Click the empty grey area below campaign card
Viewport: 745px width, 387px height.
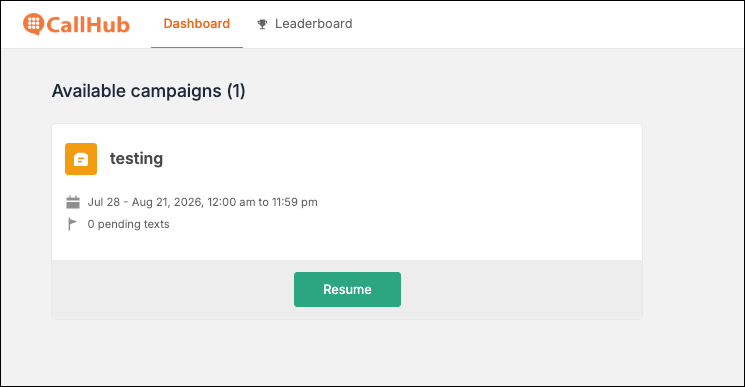click(x=347, y=352)
